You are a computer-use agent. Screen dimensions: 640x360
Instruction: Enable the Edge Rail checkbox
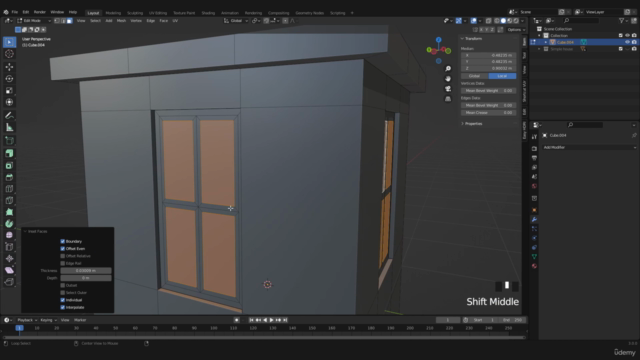[x=62, y=263]
